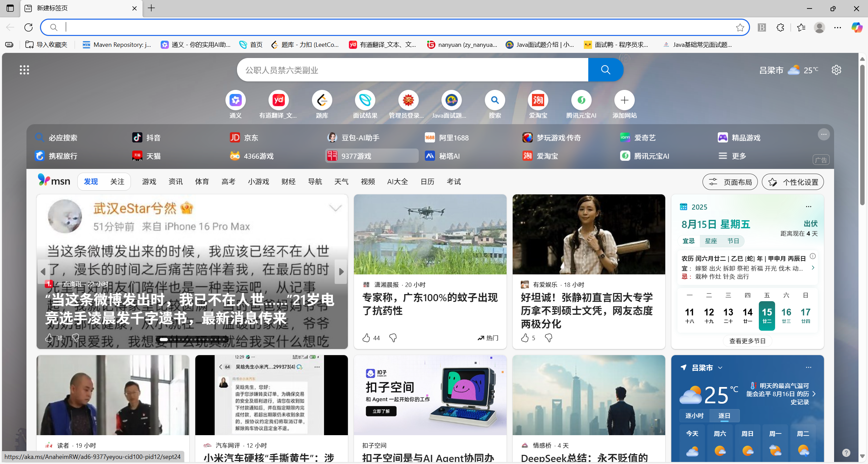
Task: Expand the 更多 shortcuts list
Action: [x=732, y=156]
